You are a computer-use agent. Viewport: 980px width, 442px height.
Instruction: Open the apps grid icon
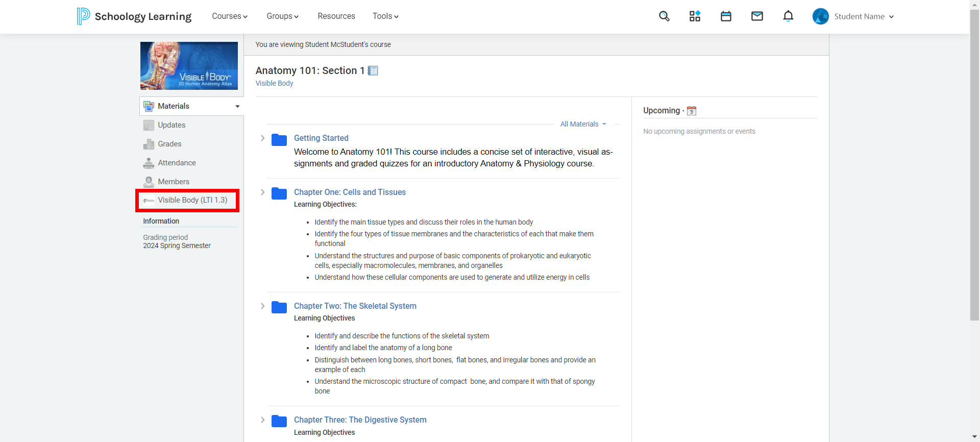695,16
